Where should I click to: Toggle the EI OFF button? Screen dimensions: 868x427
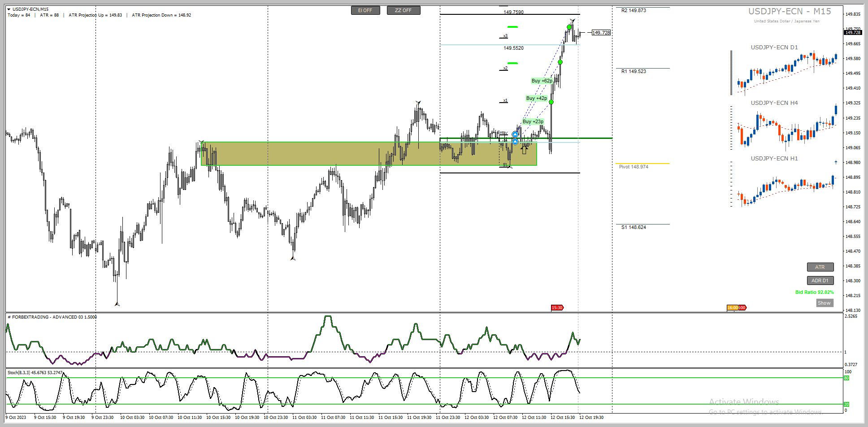tap(365, 10)
